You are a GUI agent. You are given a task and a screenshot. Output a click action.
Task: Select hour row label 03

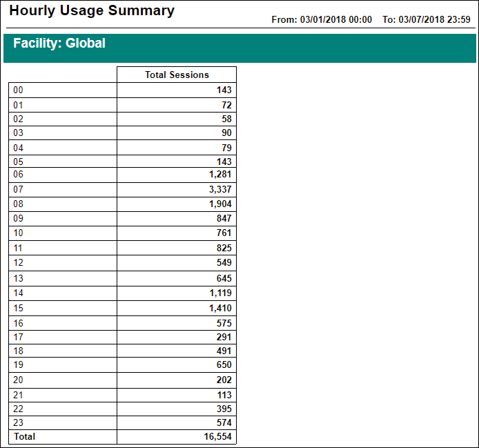click(x=19, y=133)
